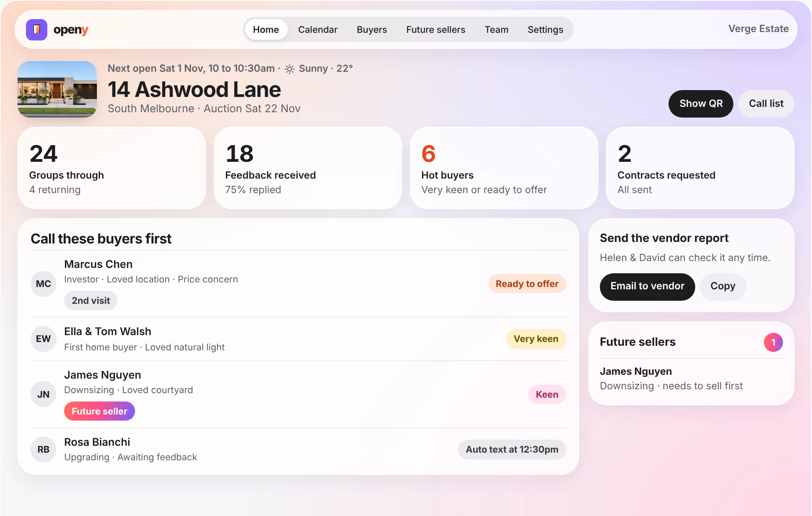This screenshot has height=516, width=812.
Task: Click the Future seller gradient tag
Action: click(100, 411)
